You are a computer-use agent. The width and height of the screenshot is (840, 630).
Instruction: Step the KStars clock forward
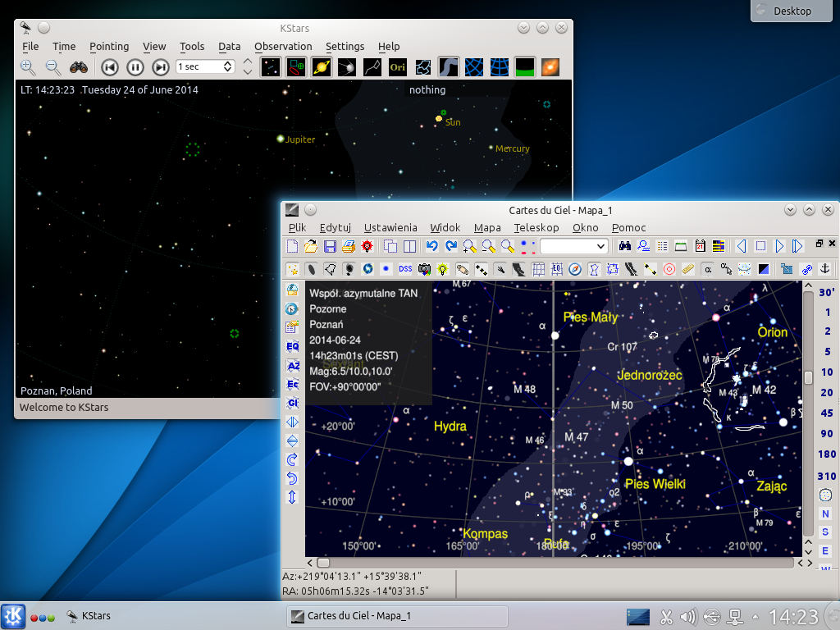point(160,67)
